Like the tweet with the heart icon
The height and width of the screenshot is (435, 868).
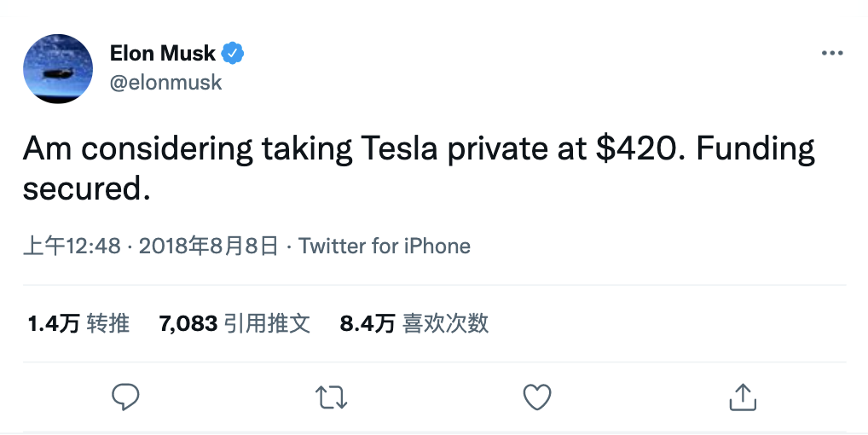[536, 396]
